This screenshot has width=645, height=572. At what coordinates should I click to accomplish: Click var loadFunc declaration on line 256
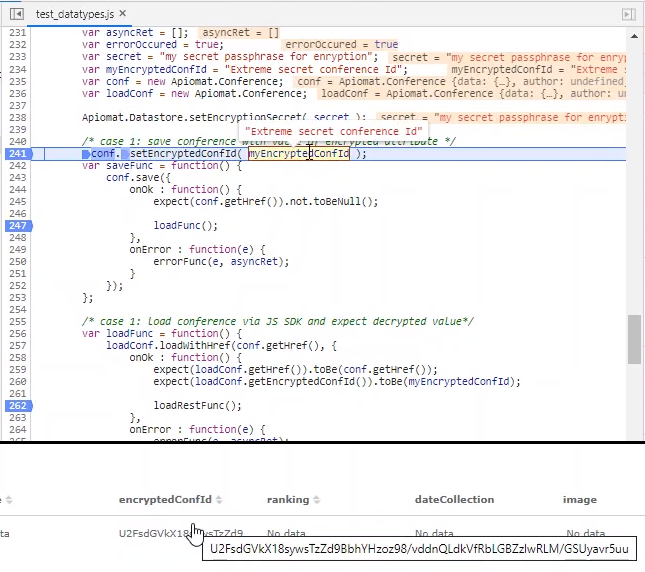click(162, 333)
